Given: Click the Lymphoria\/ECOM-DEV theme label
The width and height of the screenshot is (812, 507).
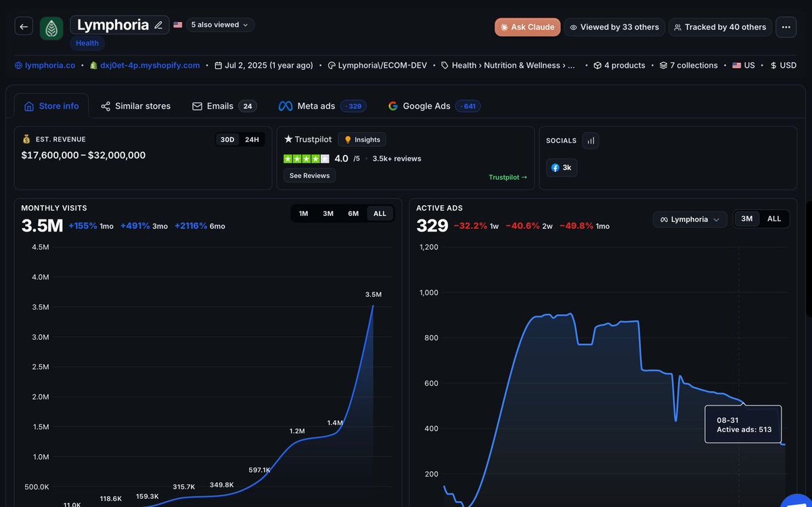Looking at the screenshot, I should tap(378, 66).
